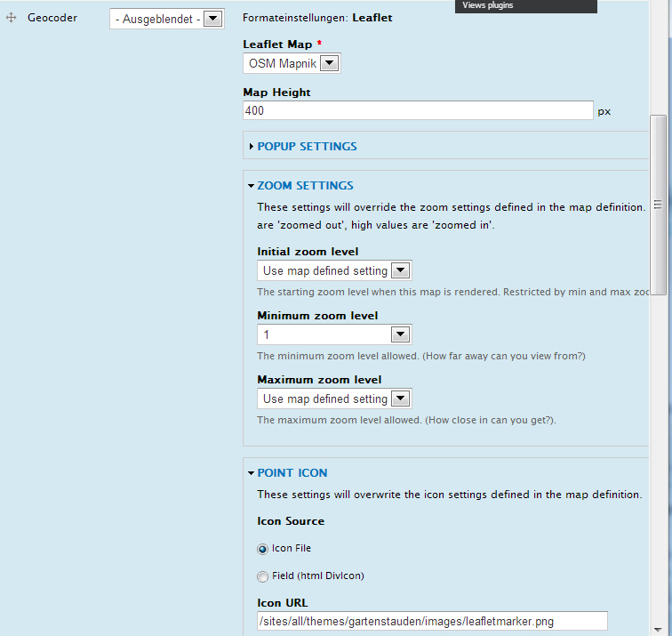Click the maximum zoom help text
The width and height of the screenshot is (672, 636).
pyautogui.click(x=407, y=420)
